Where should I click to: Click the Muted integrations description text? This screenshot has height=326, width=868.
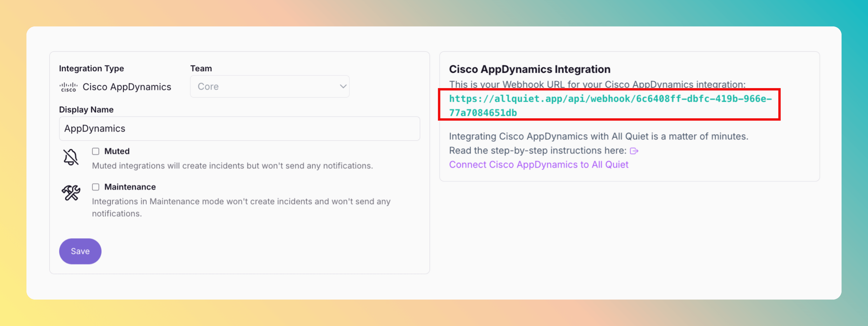coord(232,166)
